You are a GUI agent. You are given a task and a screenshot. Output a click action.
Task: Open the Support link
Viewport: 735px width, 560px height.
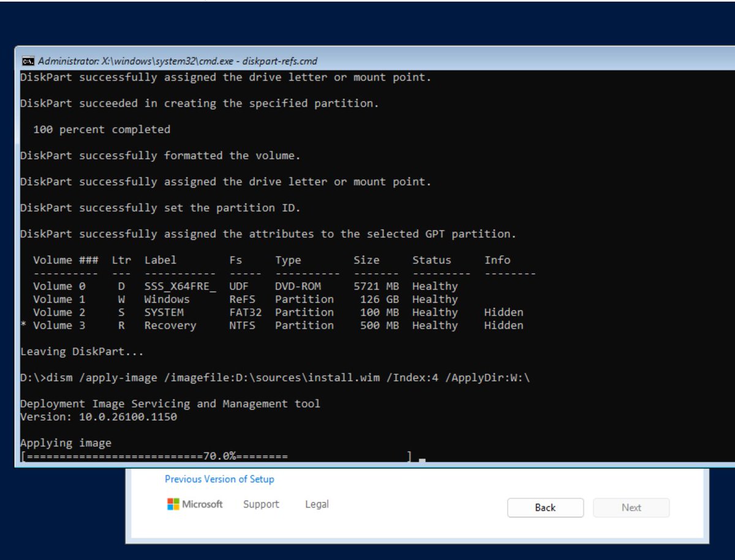(261, 504)
